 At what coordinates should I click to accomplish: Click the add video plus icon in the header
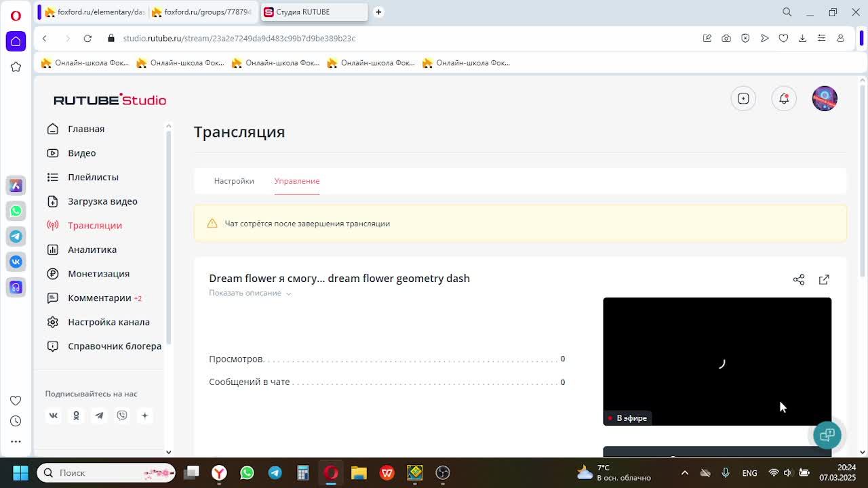point(743,99)
